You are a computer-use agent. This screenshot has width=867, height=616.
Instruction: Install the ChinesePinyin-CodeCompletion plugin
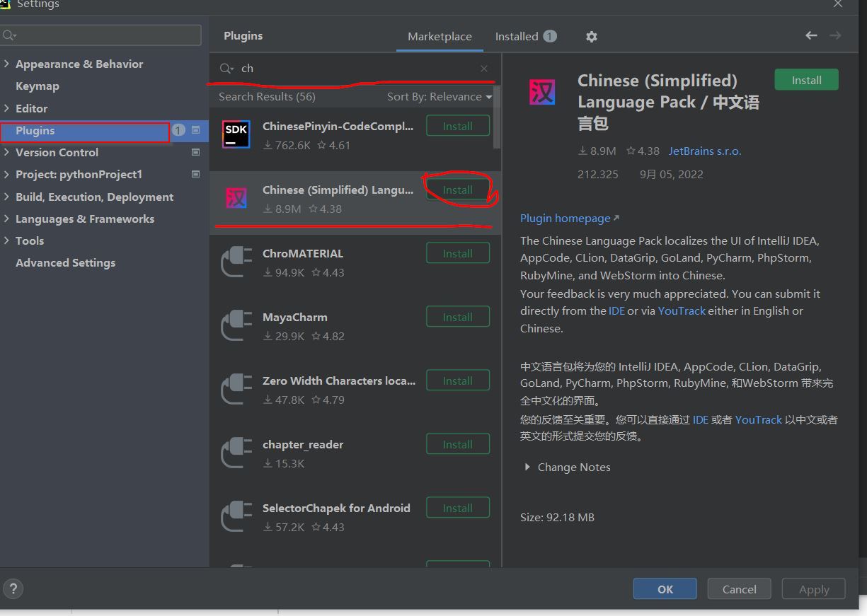[458, 126]
